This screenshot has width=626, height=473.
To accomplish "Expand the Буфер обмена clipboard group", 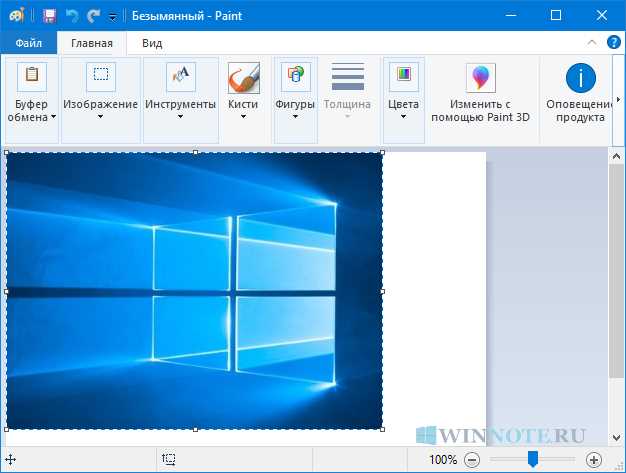I will click(32, 92).
